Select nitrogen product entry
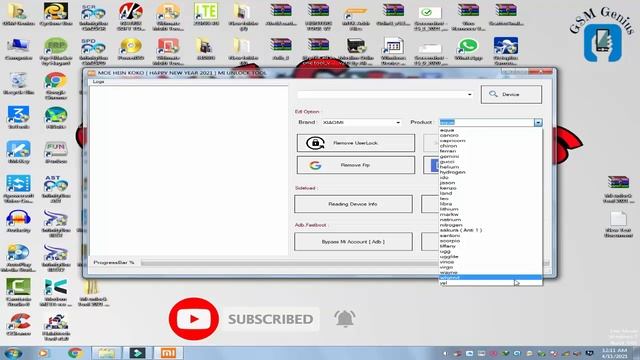 (x=491, y=225)
